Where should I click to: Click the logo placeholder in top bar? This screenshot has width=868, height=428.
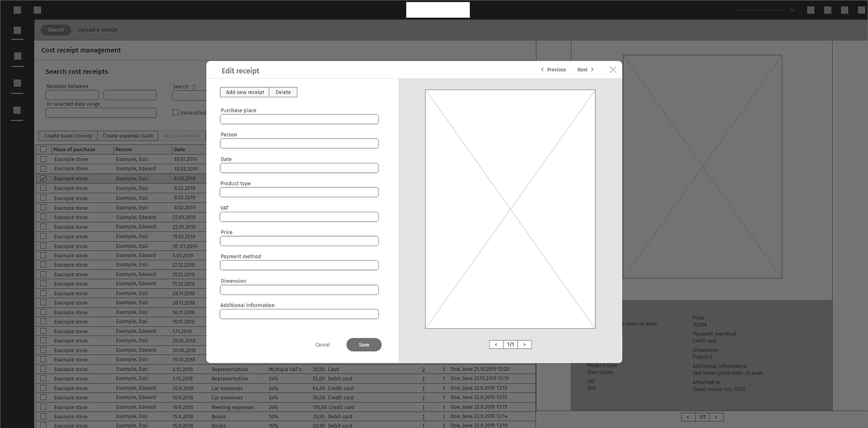point(438,10)
